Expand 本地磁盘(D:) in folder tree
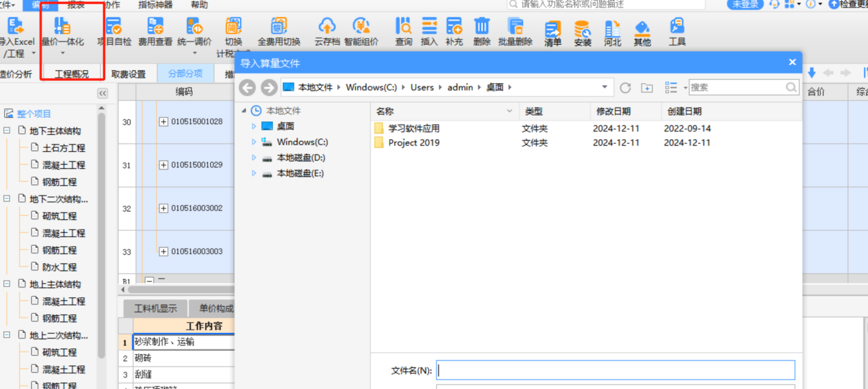The image size is (868, 389). (254, 157)
